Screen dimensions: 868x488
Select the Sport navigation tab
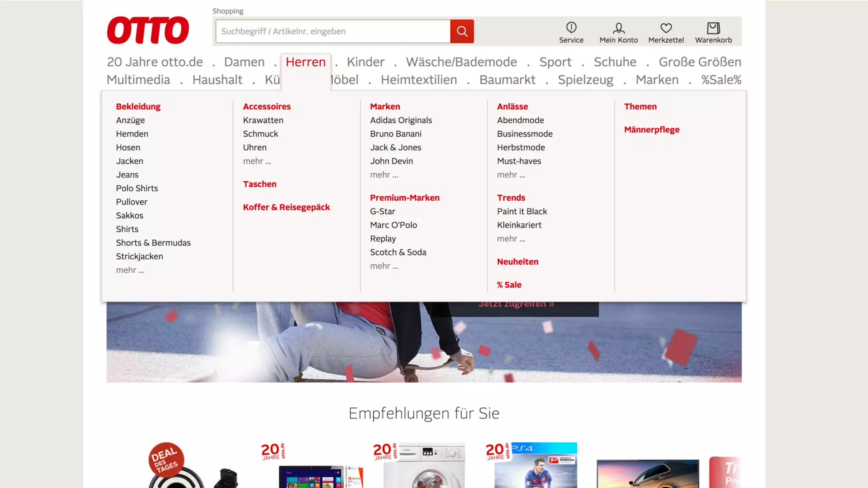point(555,62)
